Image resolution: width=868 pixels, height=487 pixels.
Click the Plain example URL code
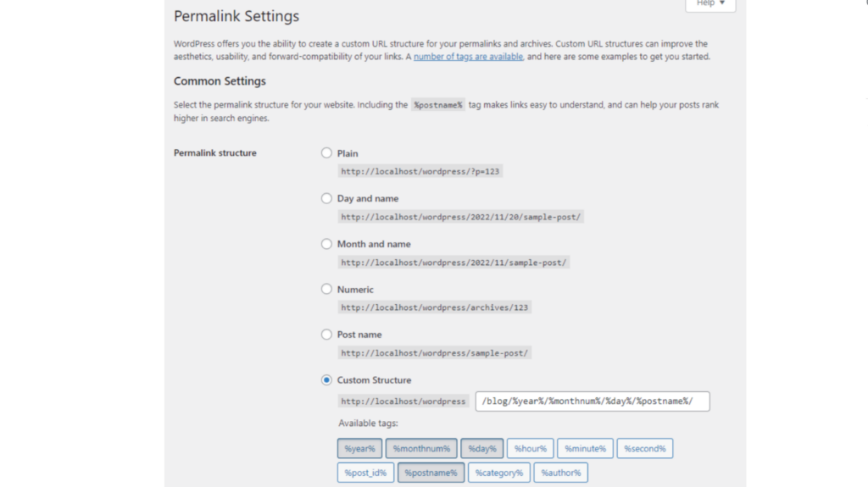[420, 171]
